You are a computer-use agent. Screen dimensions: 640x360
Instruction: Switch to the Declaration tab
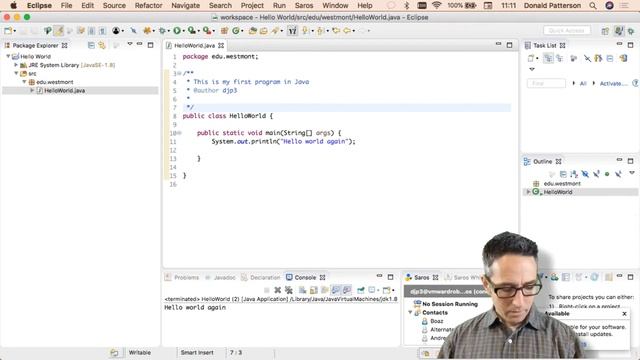tap(260, 278)
